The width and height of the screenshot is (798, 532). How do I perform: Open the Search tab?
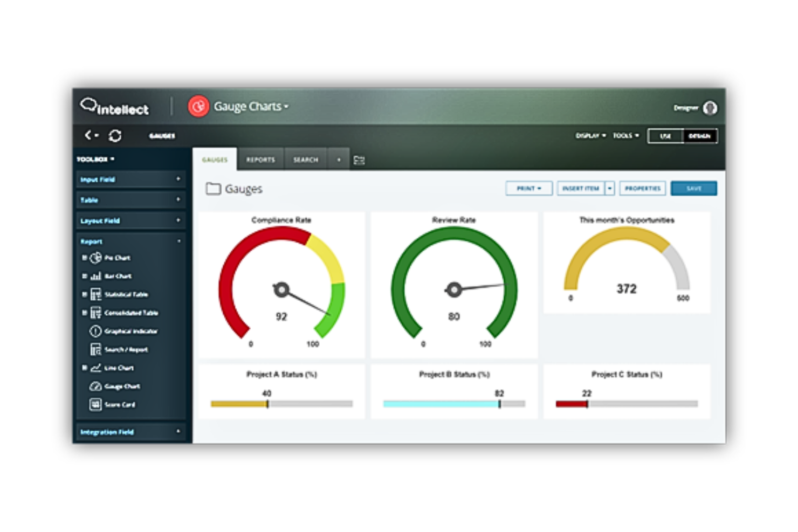tap(305, 159)
